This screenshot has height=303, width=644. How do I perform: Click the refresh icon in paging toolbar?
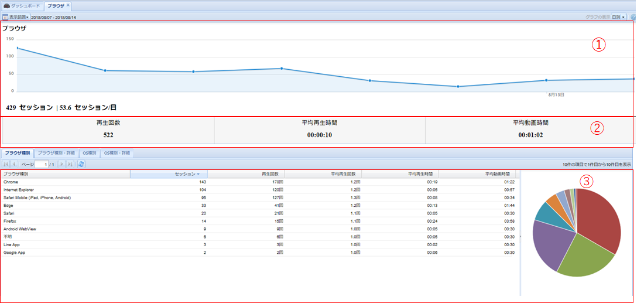click(81, 164)
